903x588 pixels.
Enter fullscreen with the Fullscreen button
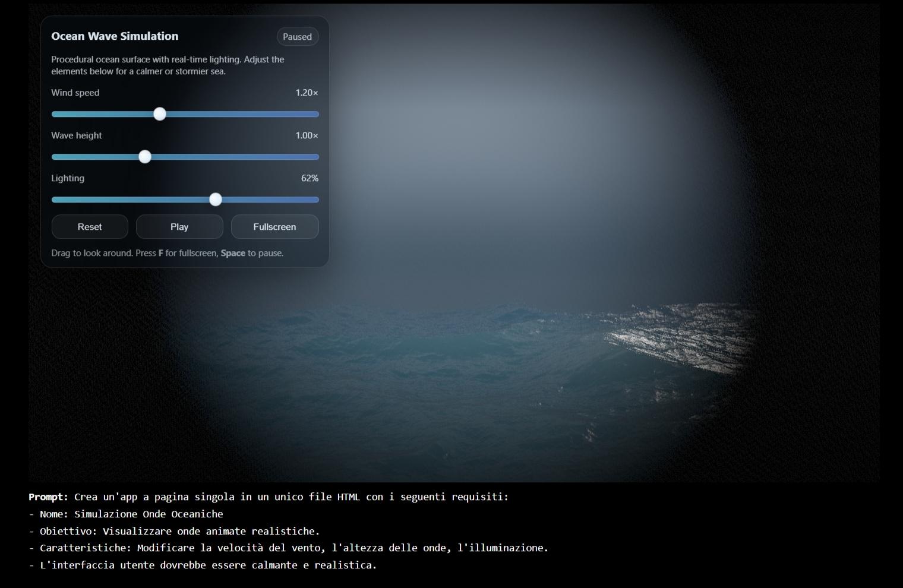274,227
